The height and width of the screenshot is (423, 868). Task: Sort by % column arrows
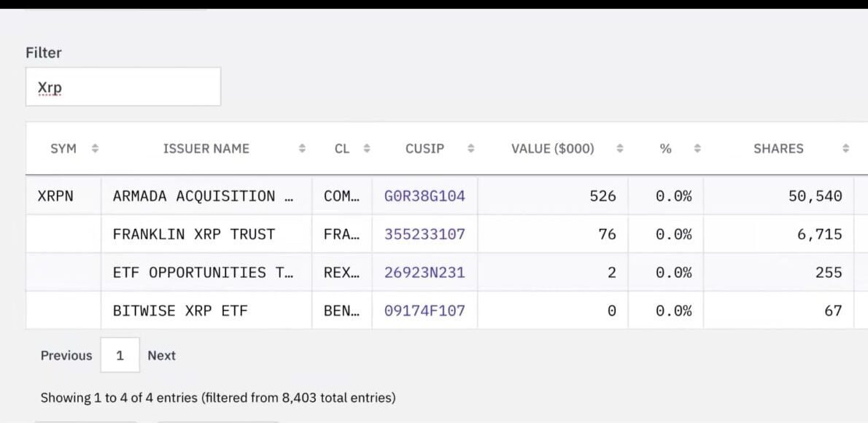697,148
